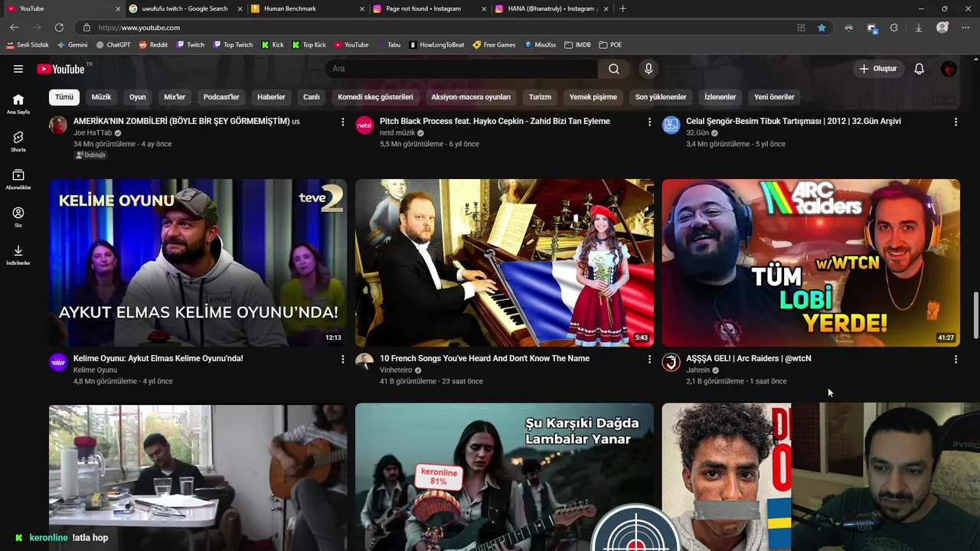Open İndirilenler in the sidebar
The width and height of the screenshot is (980, 551).
pos(18,255)
